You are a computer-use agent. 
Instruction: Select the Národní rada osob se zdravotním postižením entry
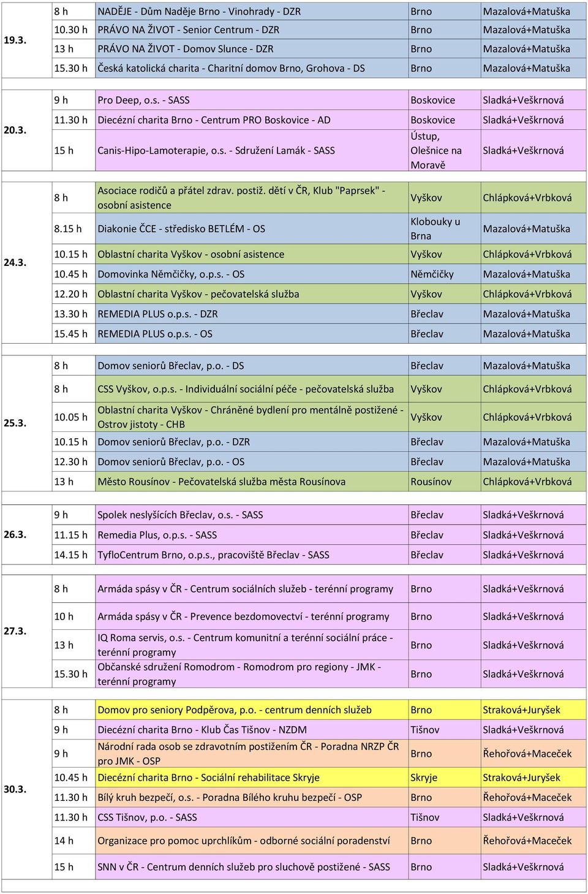pyautogui.click(x=248, y=754)
